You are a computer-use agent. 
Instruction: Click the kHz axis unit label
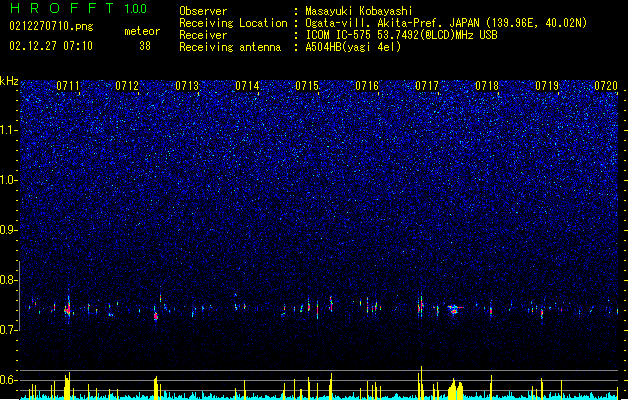click(x=9, y=81)
